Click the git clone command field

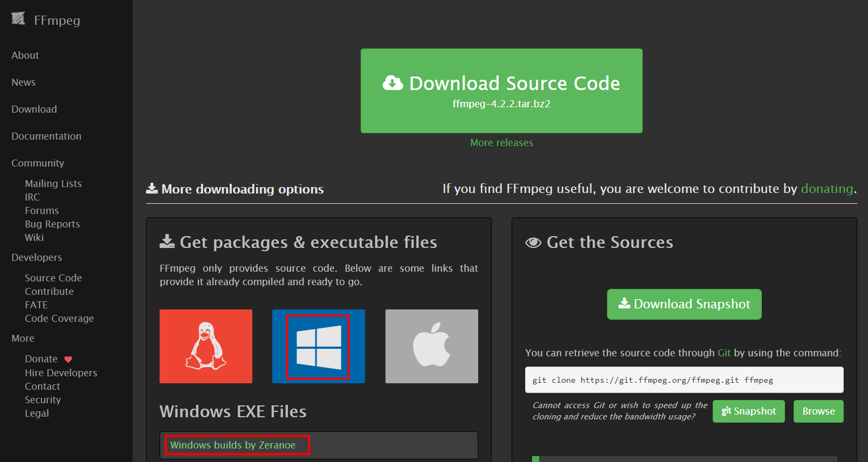[x=684, y=380]
